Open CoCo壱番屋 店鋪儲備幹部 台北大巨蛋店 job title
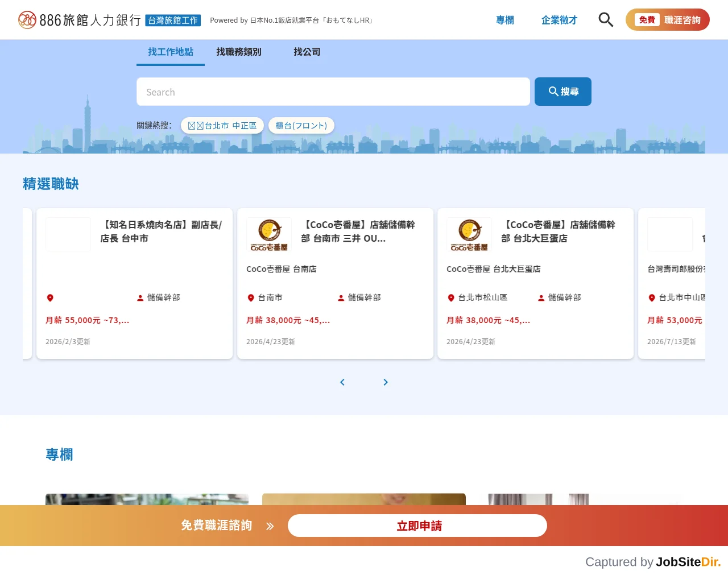 point(559,231)
